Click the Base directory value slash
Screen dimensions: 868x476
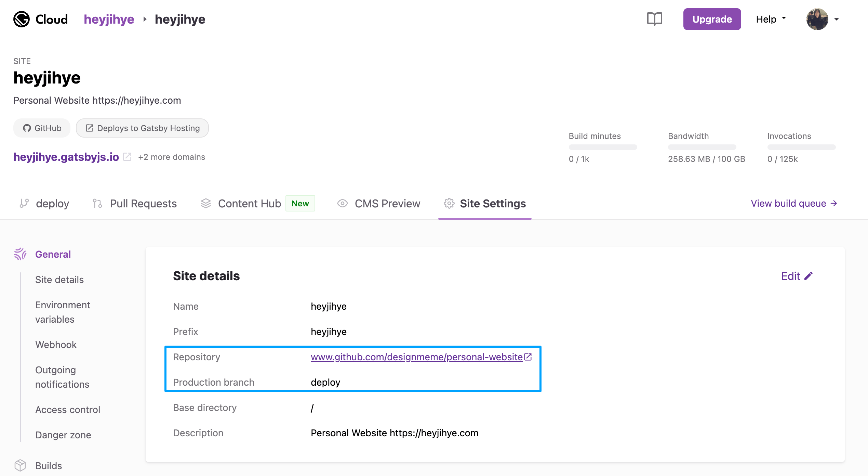(312, 408)
